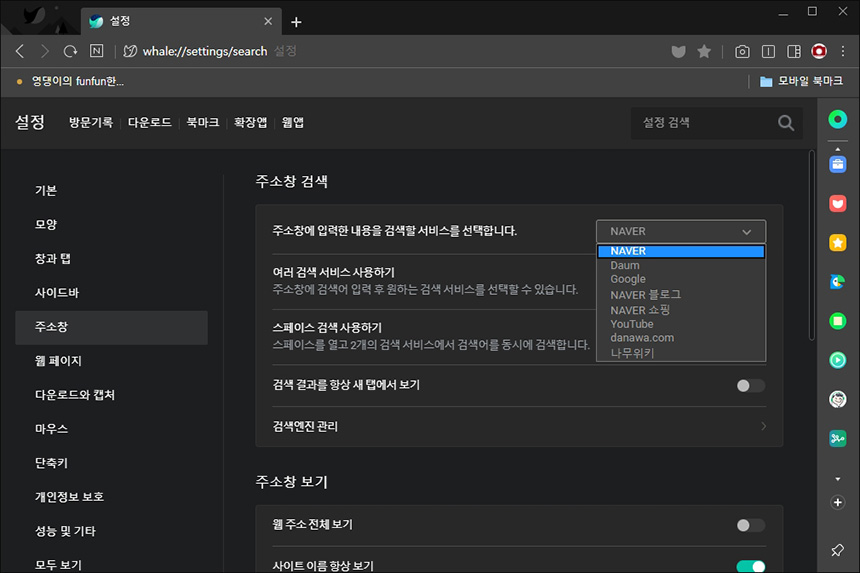860x573 pixels.
Task: Open the teal scribble sidebar app icon
Action: pos(838,438)
